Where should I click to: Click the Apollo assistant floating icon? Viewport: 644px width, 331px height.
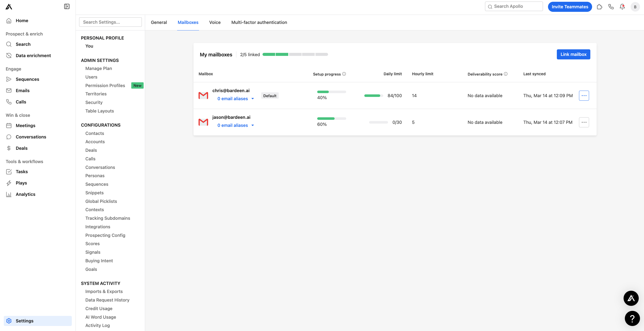point(631,298)
